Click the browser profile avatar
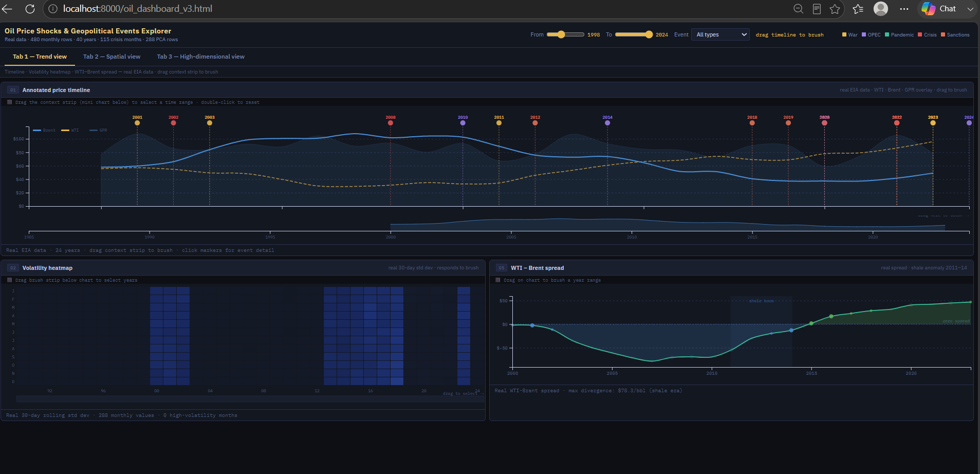The image size is (980, 474). click(x=881, y=9)
